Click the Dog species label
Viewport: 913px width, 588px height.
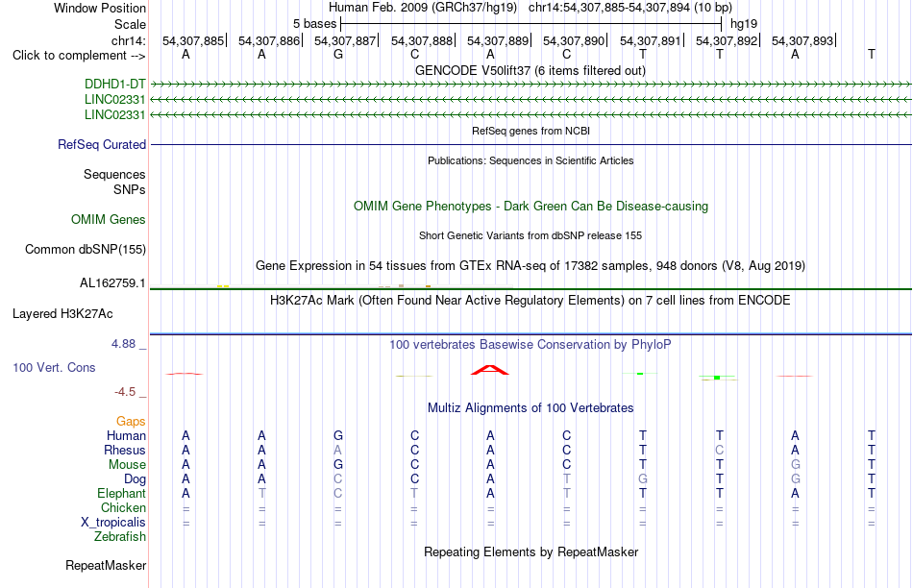pyautogui.click(x=135, y=479)
